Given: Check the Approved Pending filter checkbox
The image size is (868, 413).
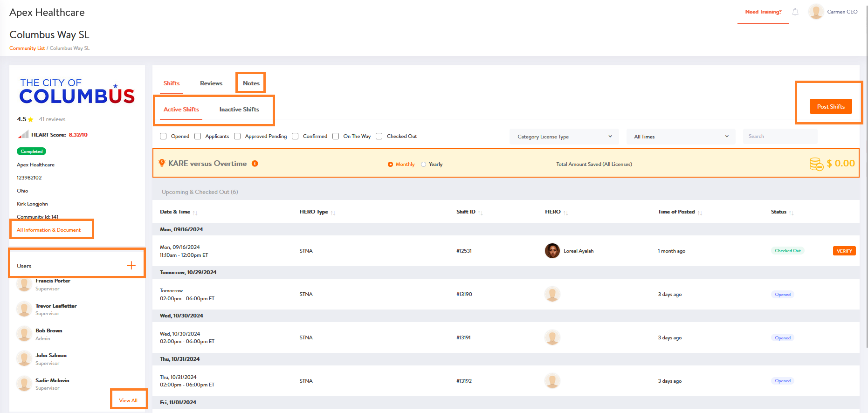Looking at the screenshot, I should click(x=237, y=136).
